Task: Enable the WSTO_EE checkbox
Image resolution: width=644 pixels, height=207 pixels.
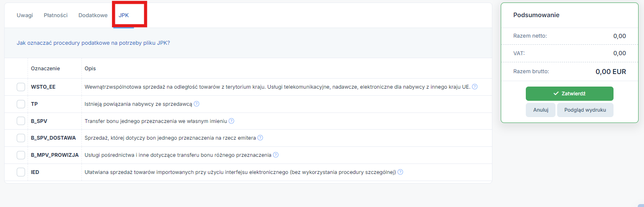Action: [x=21, y=87]
